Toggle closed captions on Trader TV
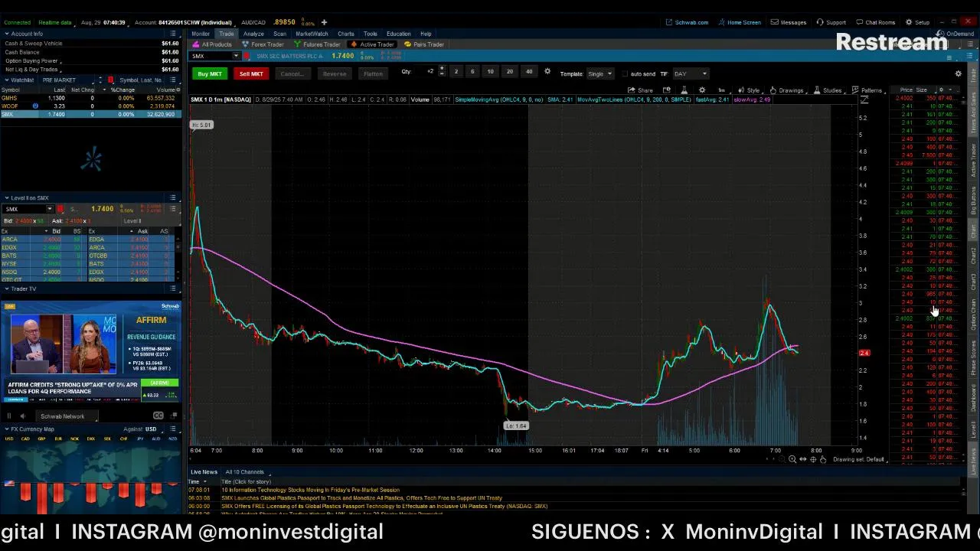This screenshot has height=551, width=980. coord(158,416)
